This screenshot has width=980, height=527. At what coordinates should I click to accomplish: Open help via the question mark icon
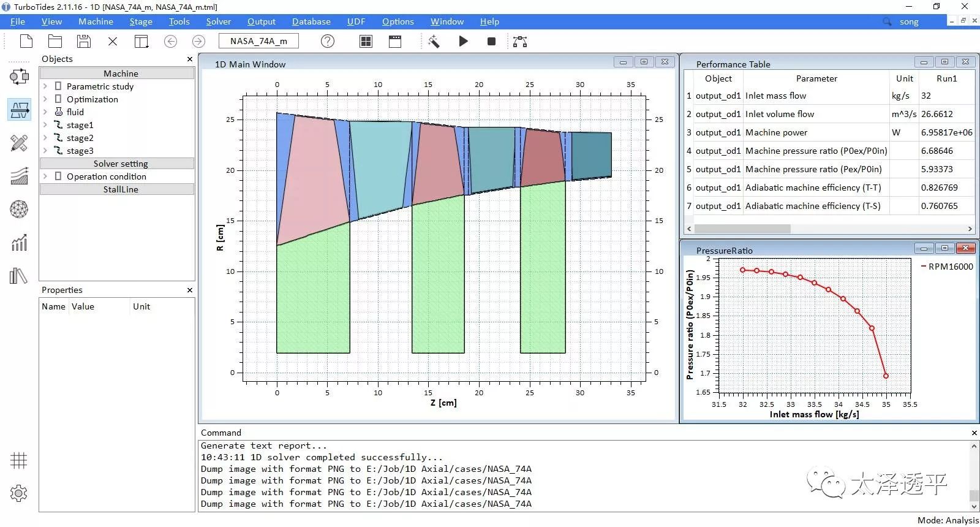(x=328, y=42)
